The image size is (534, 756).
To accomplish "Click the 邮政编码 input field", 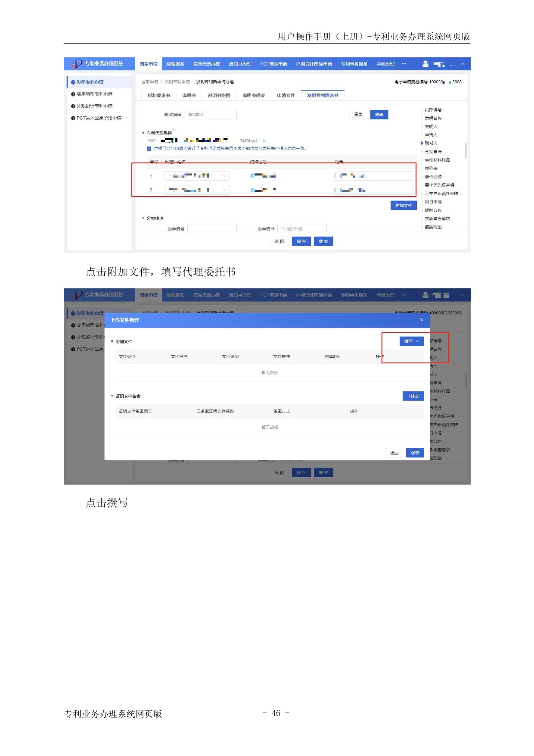I will pos(210,115).
